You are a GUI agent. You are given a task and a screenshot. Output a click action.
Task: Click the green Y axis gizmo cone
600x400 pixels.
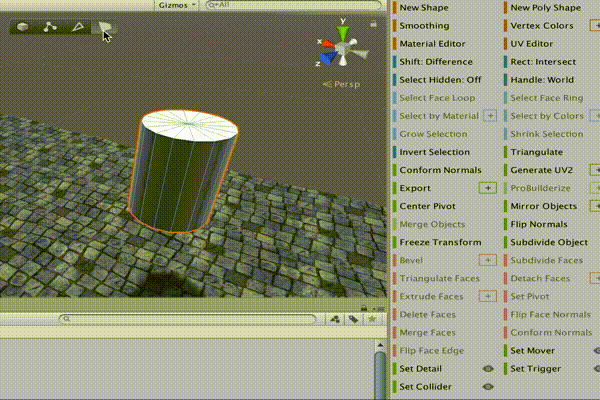coord(343,32)
